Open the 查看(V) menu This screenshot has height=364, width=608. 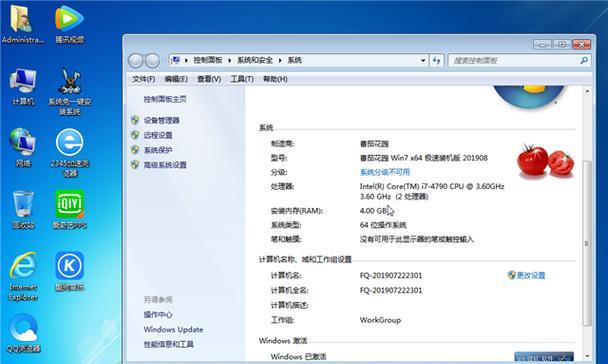tap(209, 79)
